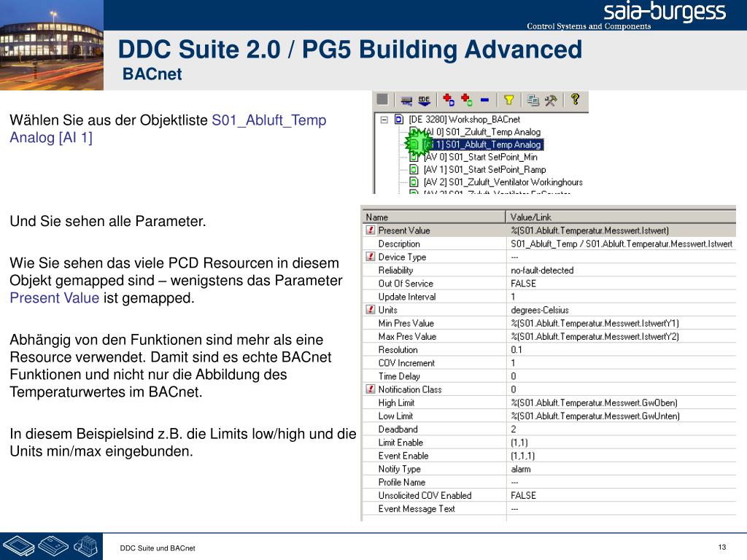The image size is (747, 560).
Task: Click the Reliability value no-fault-detected
Action: [x=542, y=270]
